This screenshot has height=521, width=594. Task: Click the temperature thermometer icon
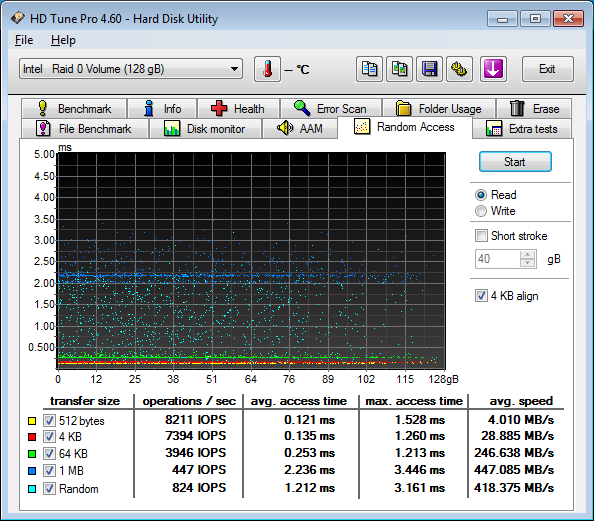click(x=267, y=69)
